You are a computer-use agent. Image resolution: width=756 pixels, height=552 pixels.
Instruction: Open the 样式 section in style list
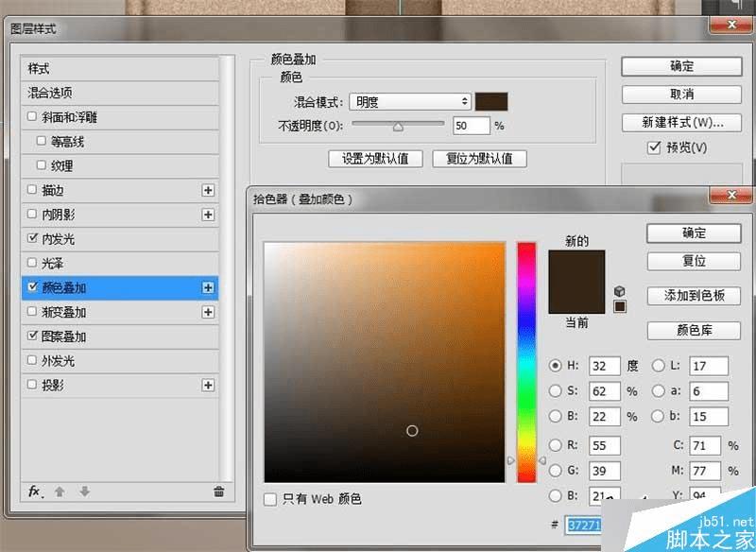(120, 69)
